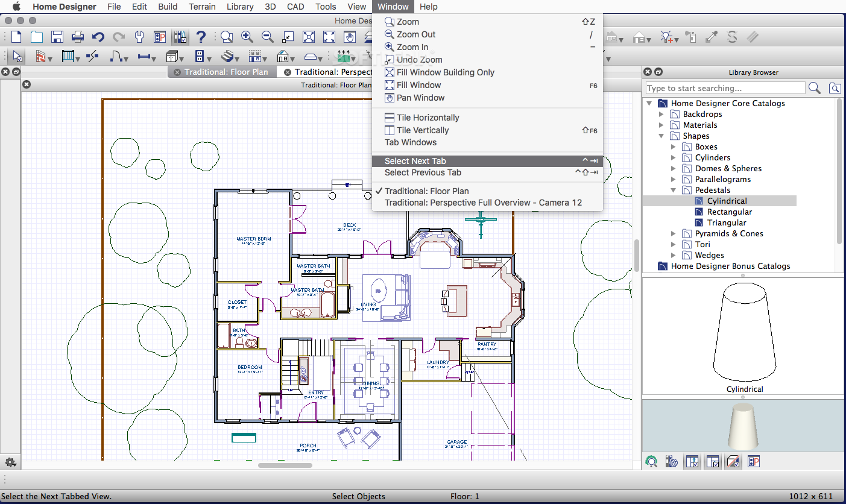Image resolution: width=846 pixels, height=504 pixels.
Task: Activate the Pan Window hand icon
Action: coord(349,37)
